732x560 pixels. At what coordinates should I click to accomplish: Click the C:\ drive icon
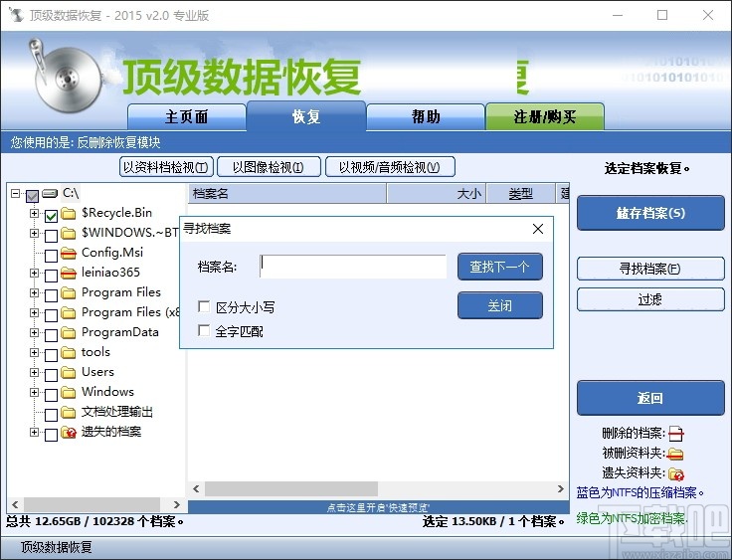click(x=50, y=193)
